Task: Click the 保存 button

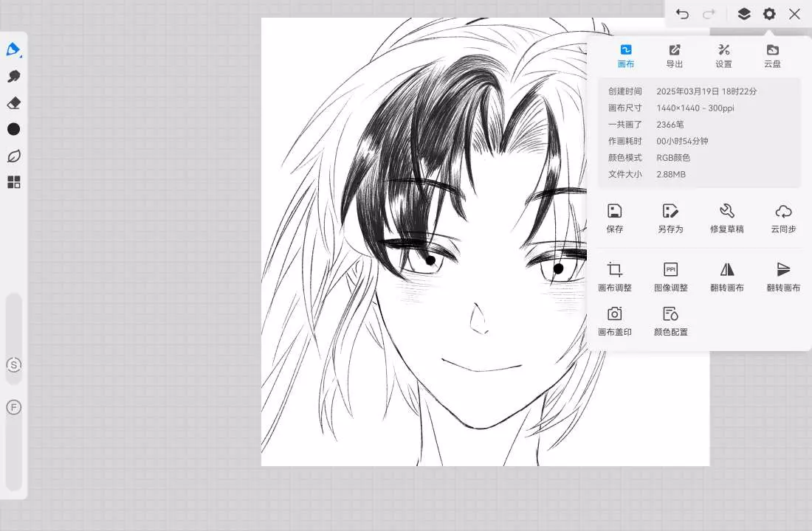Action: [x=615, y=218]
